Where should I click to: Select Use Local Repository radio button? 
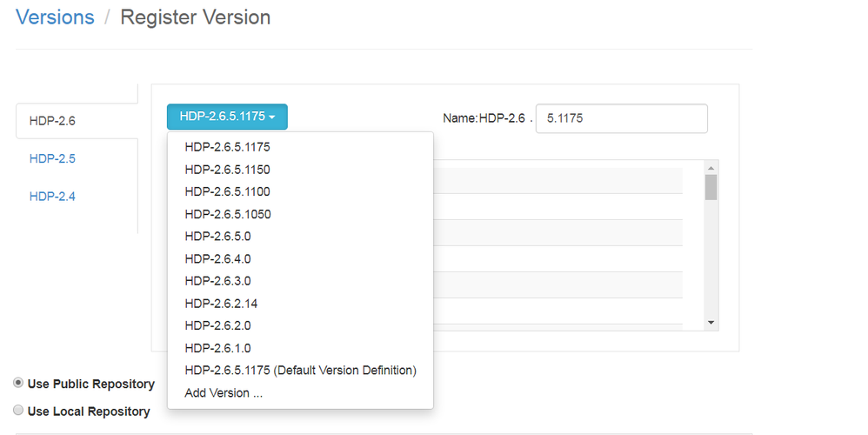click(x=18, y=411)
